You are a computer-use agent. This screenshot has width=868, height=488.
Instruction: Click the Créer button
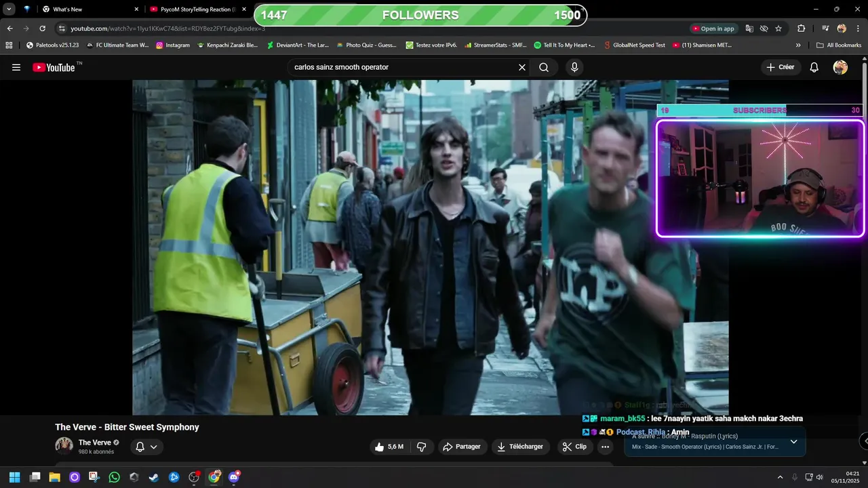pyautogui.click(x=781, y=67)
